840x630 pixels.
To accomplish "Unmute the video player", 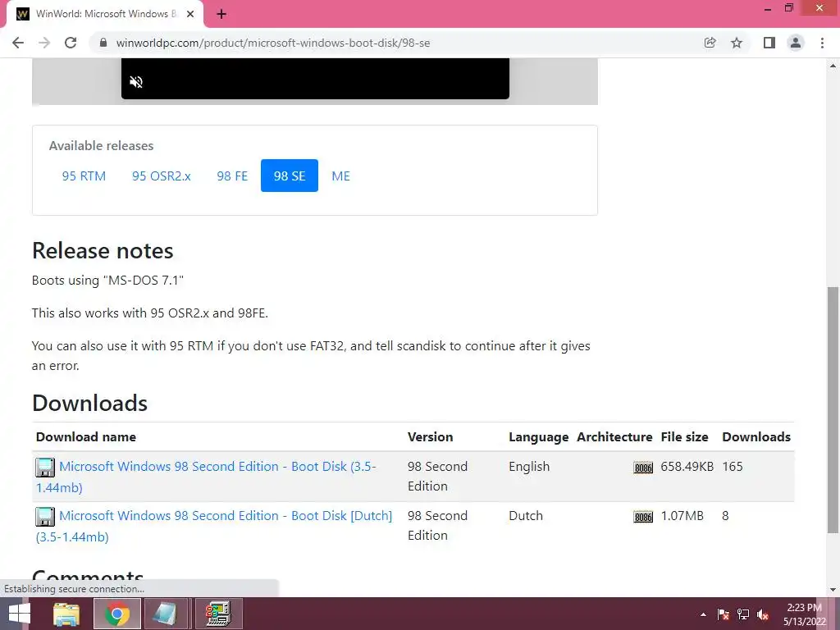I will pos(136,82).
